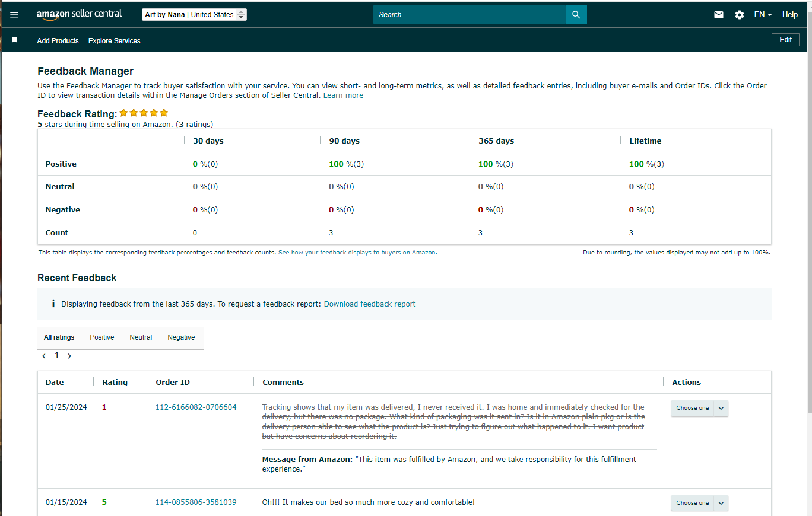812x516 pixels.
Task: Expand action arrow for 01/25/2024 feedback
Action: coord(721,408)
